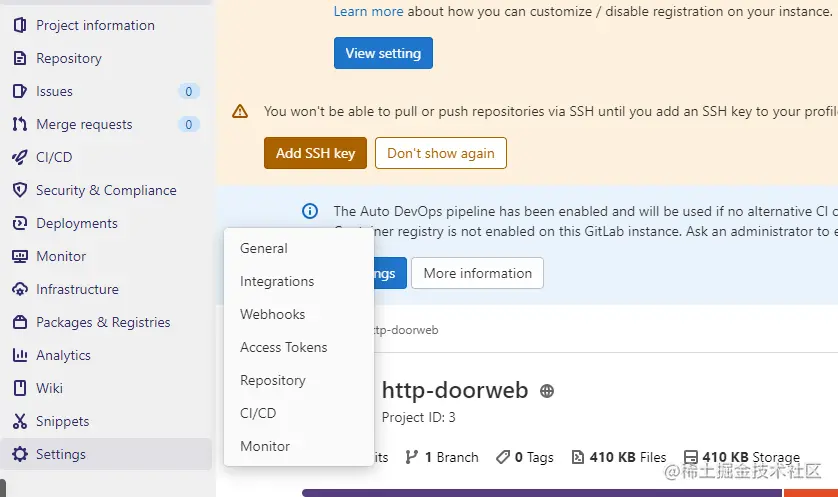Follow the Learn more link
838x497 pixels.
point(368,11)
